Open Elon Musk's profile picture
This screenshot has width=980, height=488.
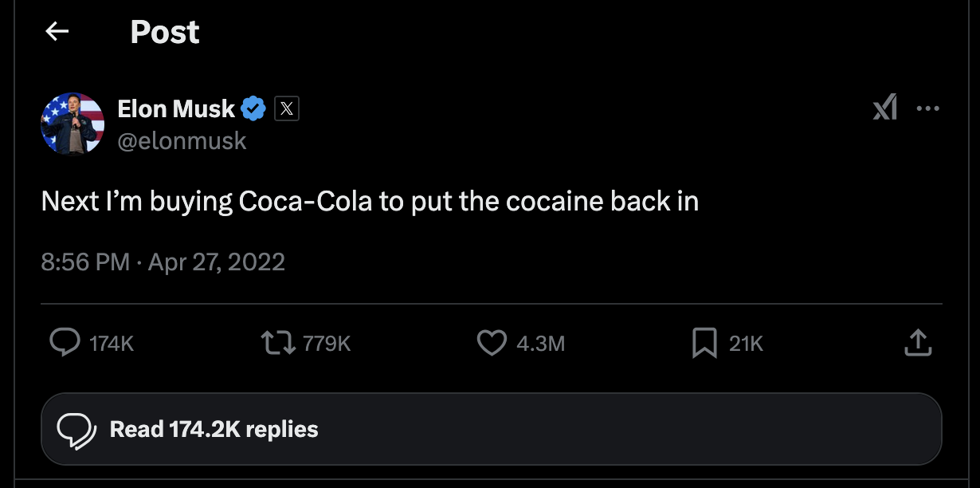pyautogui.click(x=73, y=124)
